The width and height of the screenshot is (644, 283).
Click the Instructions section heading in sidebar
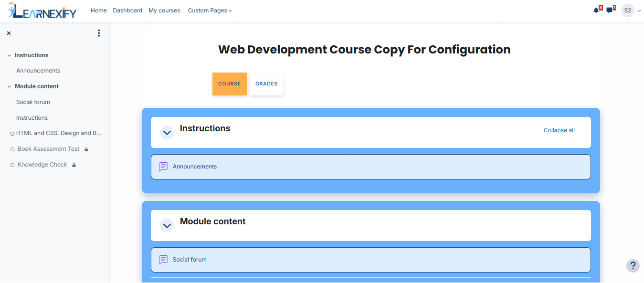[32, 55]
